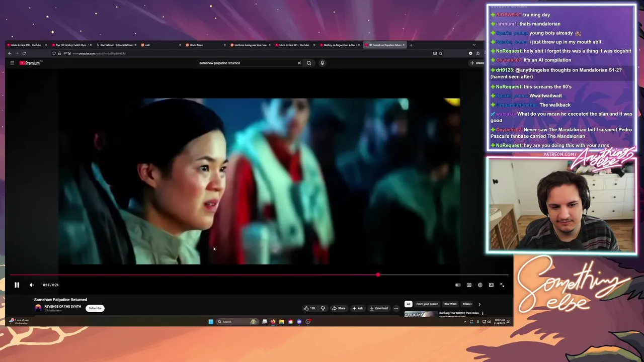Open the YouTube Create menu

tap(476, 63)
